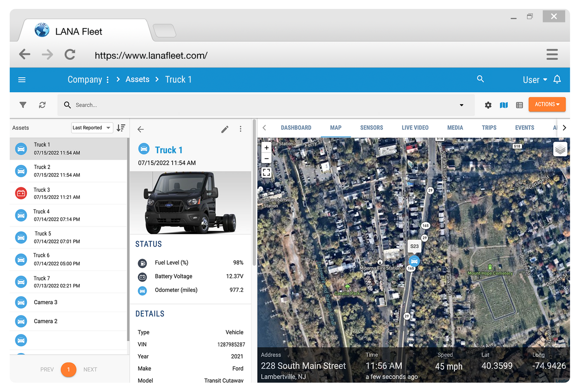Toggle fullscreen map view
Screen dimensions: 582x392
(x=266, y=172)
